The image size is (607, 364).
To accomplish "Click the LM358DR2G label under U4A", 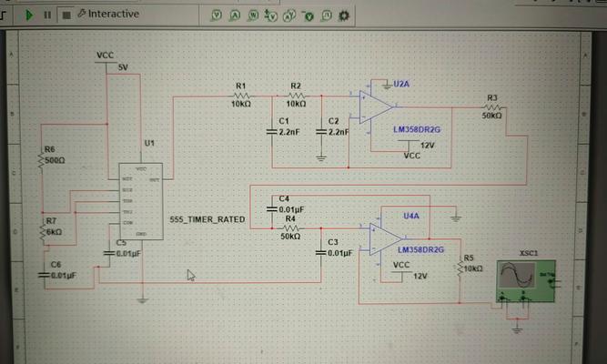I will pos(420,249).
